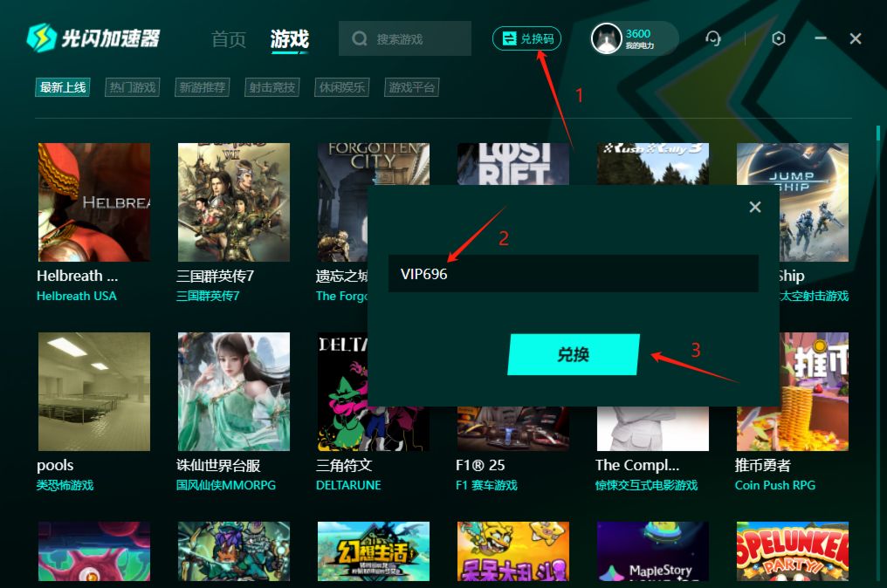This screenshot has height=588, width=887.
Task: Click the "F1® 25" game title
Action: click(480, 465)
